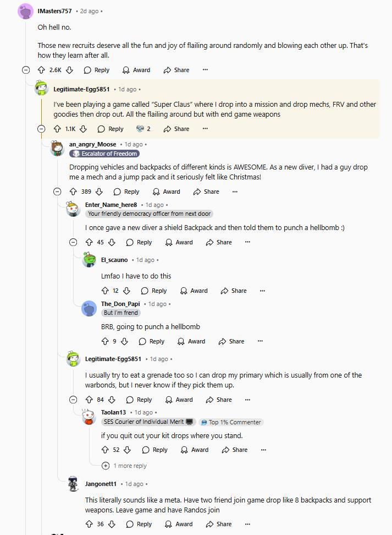Screen dimensions: 392x535
Task: Open more options on The_Don_Papi's comment
Action: (x=260, y=341)
